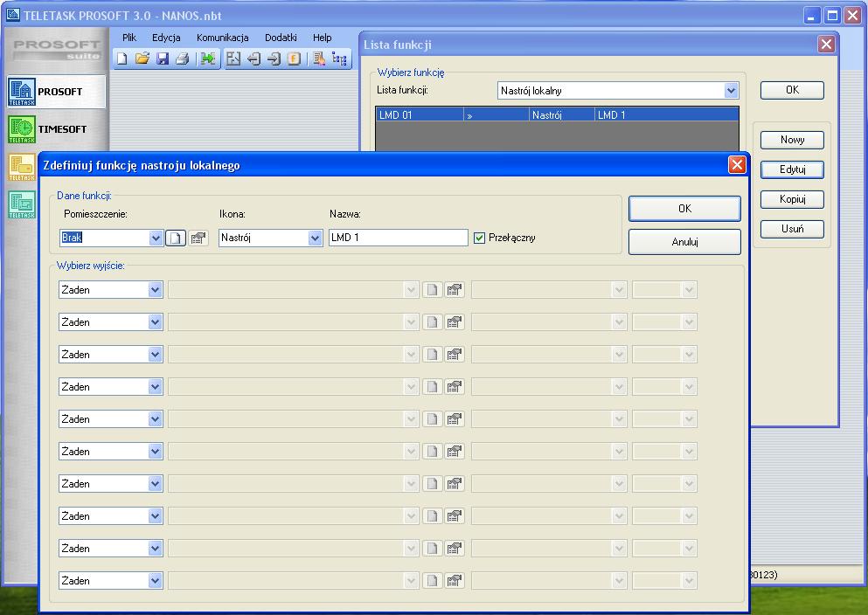The image size is (868, 615).
Task: Open the Ikona dropdown showing Nastrój
Action: point(315,238)
